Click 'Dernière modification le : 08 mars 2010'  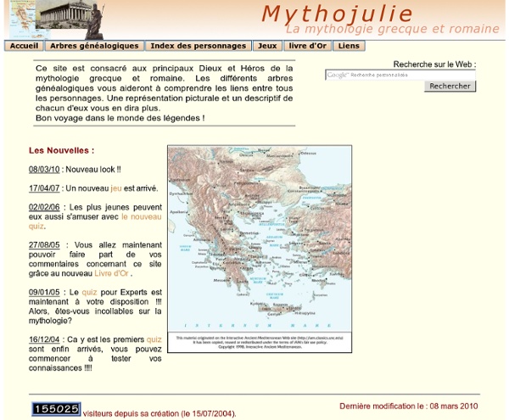point(409,406)
